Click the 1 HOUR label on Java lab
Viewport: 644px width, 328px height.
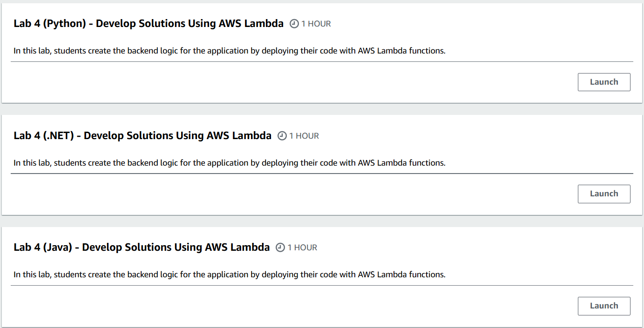(302, 248)
